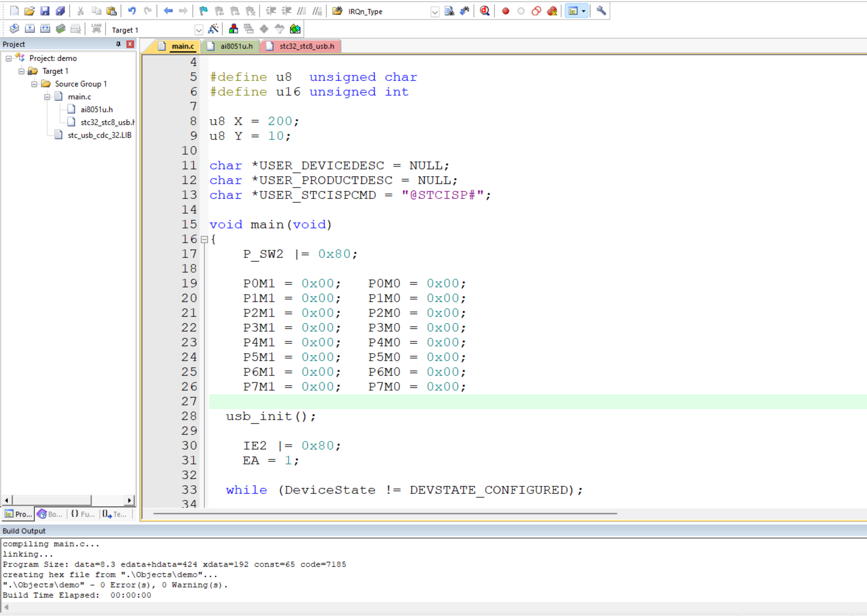867x616 pixels.
Task: Click the stop build icon
Action: click(76, 29)
